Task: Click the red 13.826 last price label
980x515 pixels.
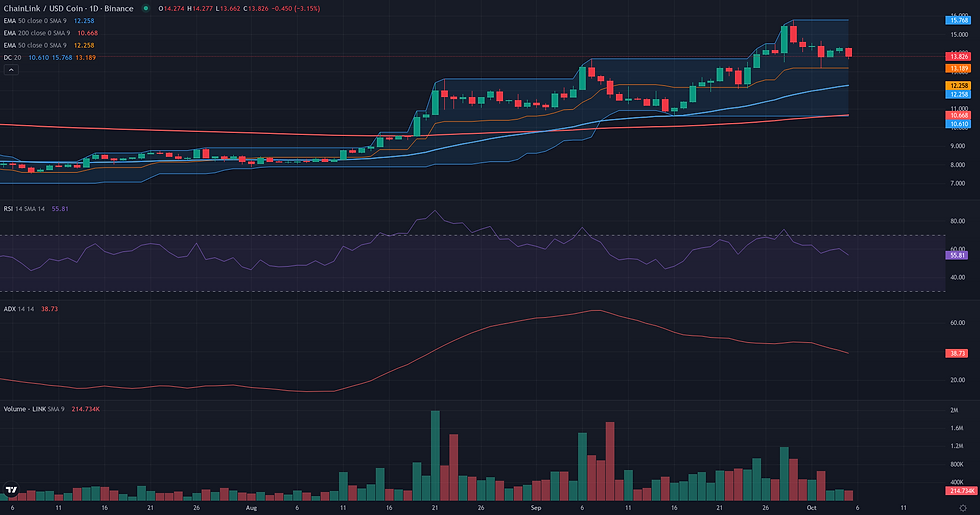Action: point(959,57)
